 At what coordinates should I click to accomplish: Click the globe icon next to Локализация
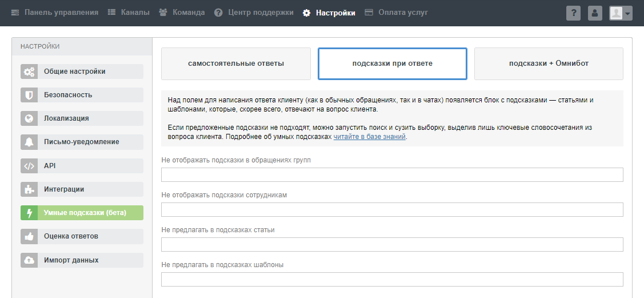point(29,118)
